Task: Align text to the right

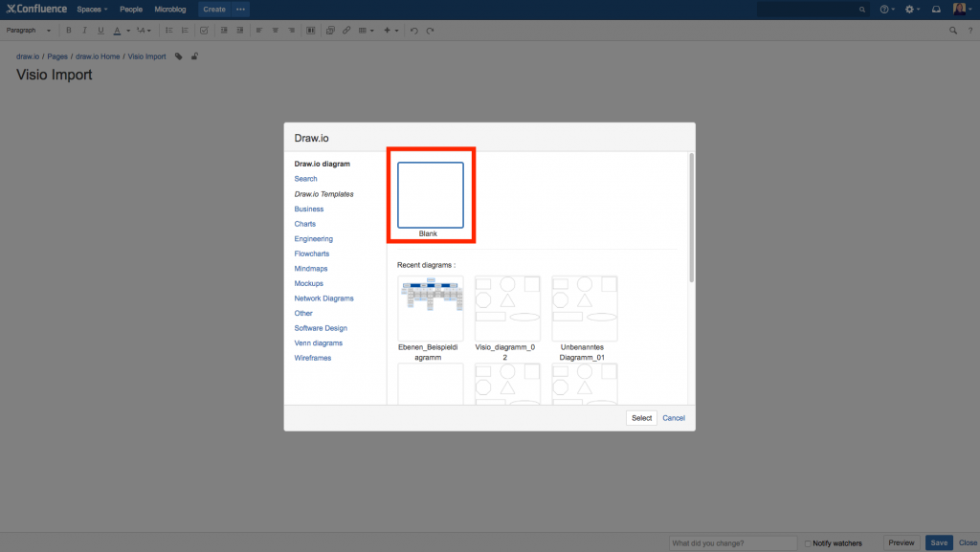Action: (291, 30)
